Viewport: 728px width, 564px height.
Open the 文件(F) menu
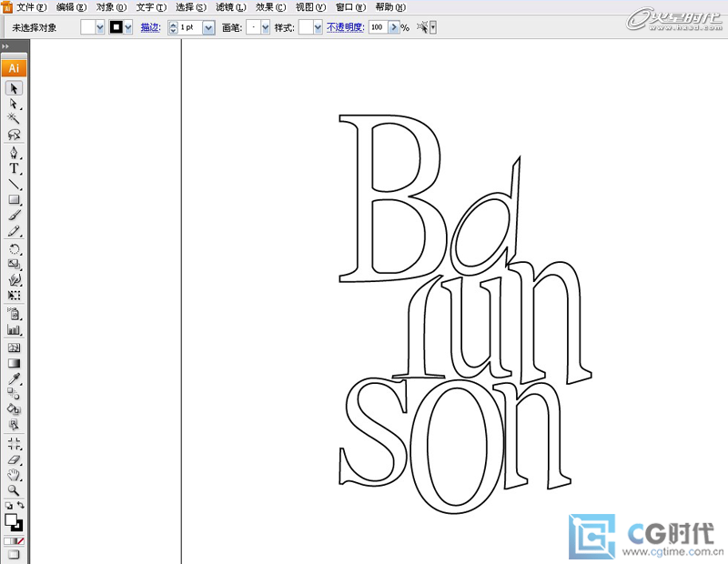pyautogui.click(x=31, y=7)
